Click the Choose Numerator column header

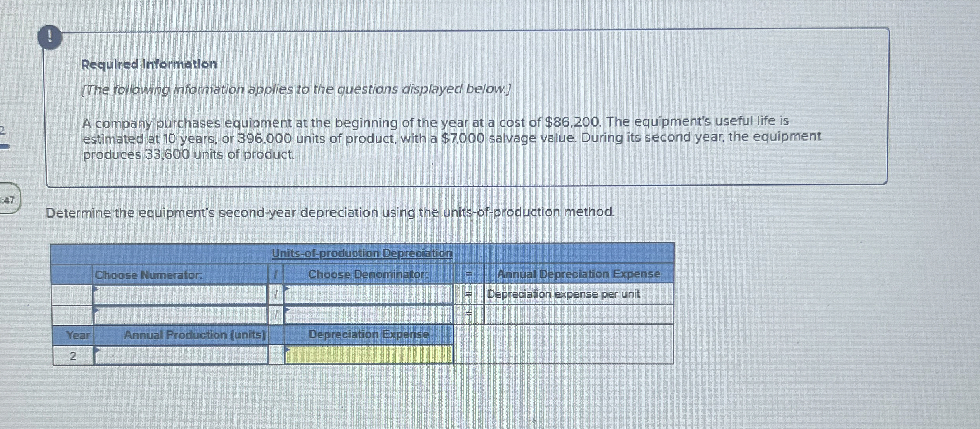coord(149,274)
